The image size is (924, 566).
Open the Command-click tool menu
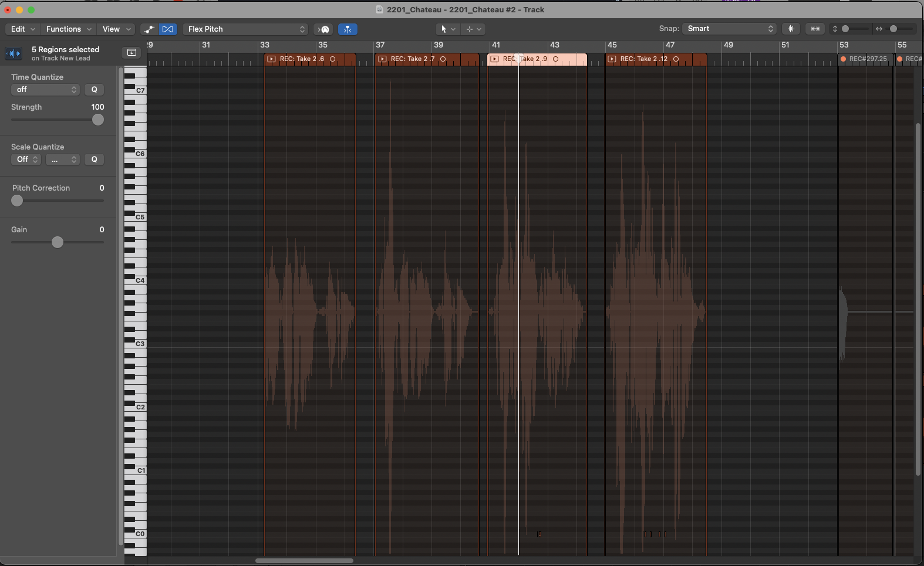tap(473, 29)
